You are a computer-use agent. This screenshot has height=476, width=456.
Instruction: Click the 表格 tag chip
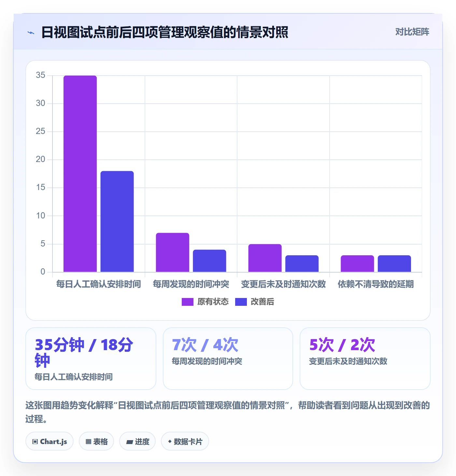coord(96,441)
